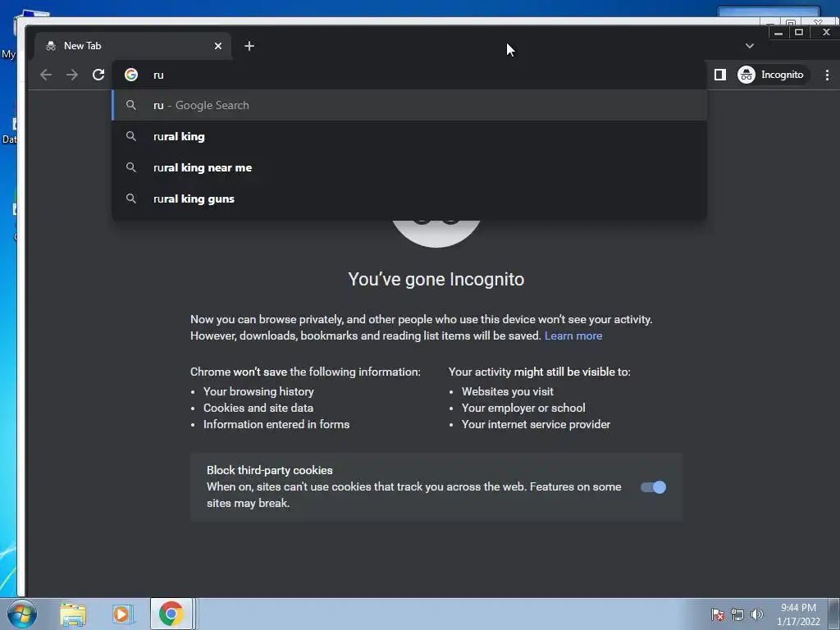Expand the tab search chevron
The image size is (840, 630).
pos(750,46)
